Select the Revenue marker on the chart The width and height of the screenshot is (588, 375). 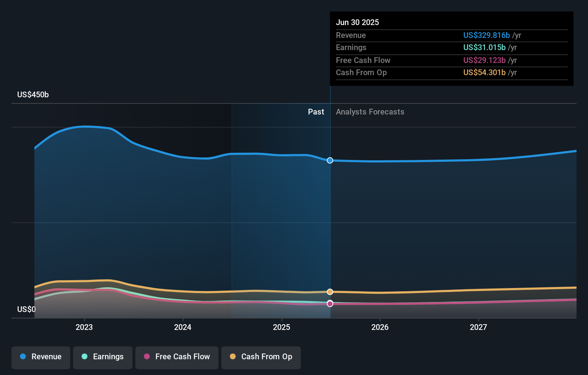tap(330, 160)
